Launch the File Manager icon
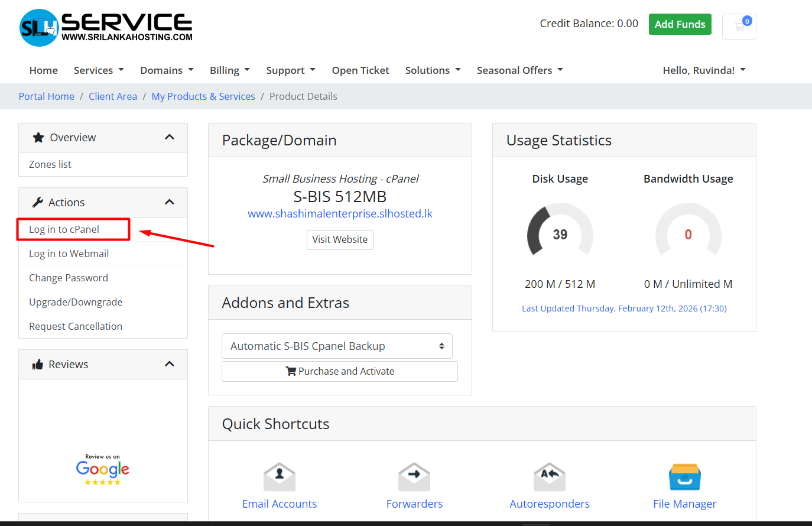This screenshot has width=812, height=526. pyautogui.click(x=684, y=477)
